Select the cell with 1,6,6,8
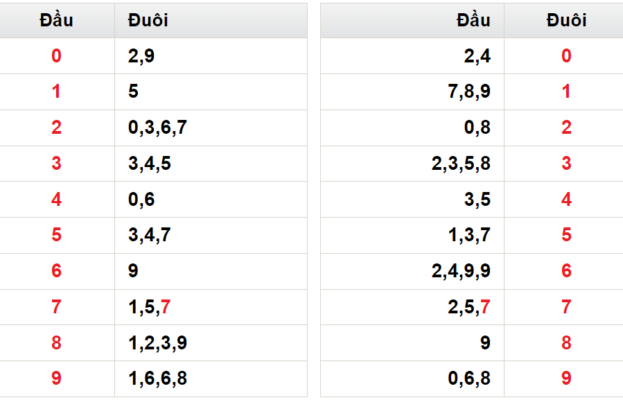The image size is (623, 400). pyautogui.click(x=211, y=379)
